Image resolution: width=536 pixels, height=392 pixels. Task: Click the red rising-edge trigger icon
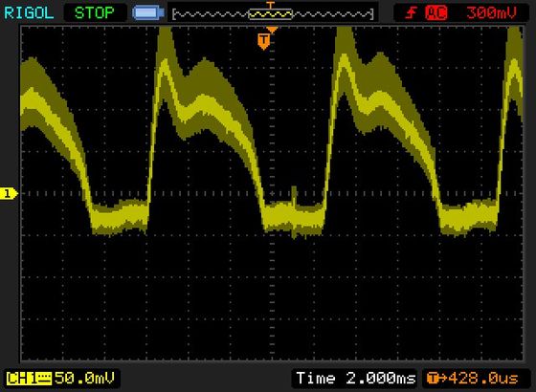point(411,13)
